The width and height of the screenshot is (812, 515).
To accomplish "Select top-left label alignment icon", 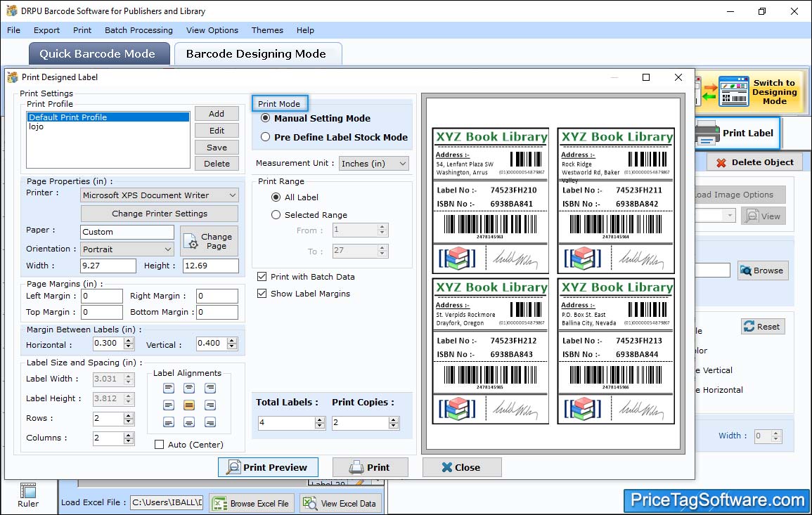I will pyautogui.click(x=169, y=389).
